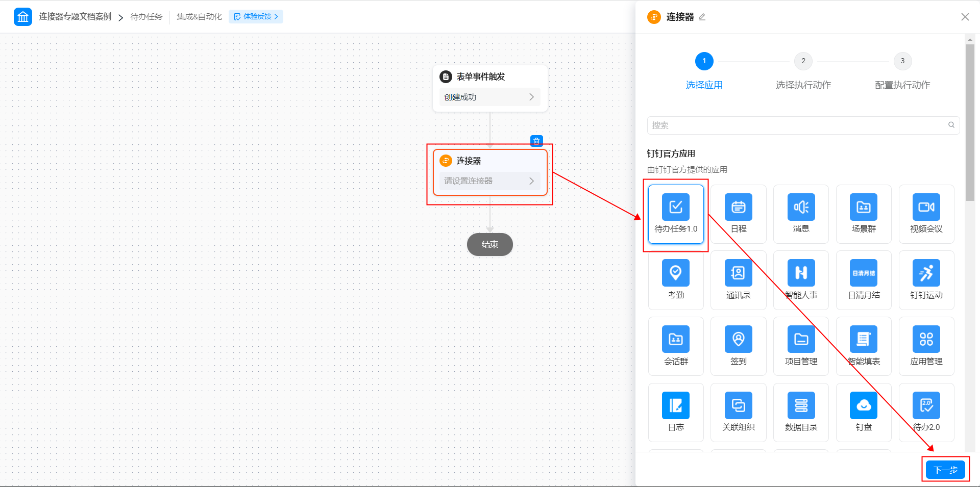The width and height of the screenshot is (980, 487).
Task: Click the 结束 end node
Action: pos(489,244)
